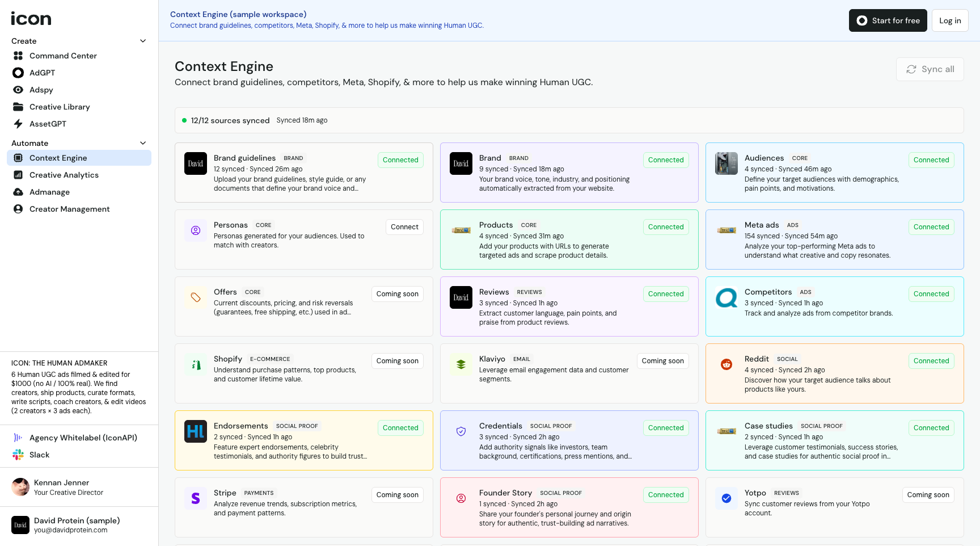Viewport: 980px width, 546px height.
Task: Open the Slack link in sidebar
Action: pos(79,455)
